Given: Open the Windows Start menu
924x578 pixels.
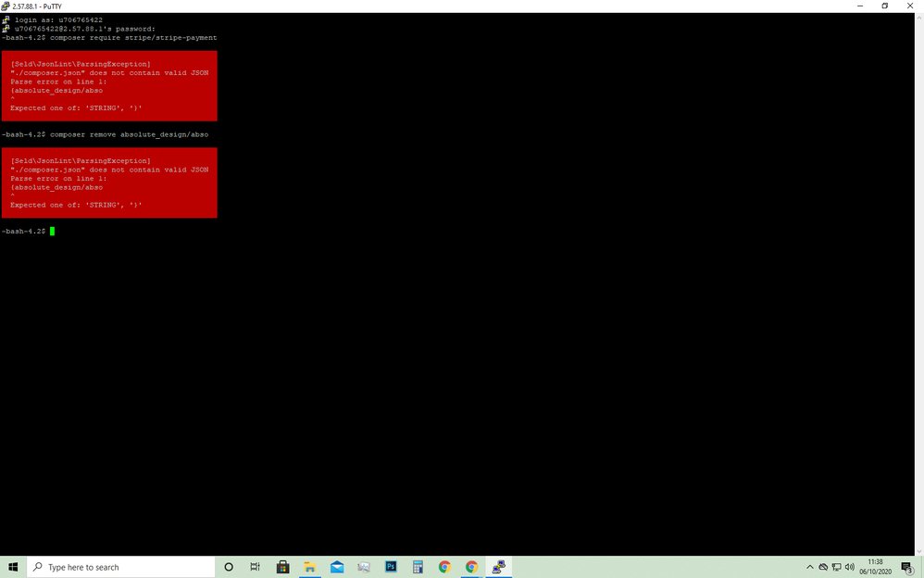Looking at the screenshot, I should 13,567.
